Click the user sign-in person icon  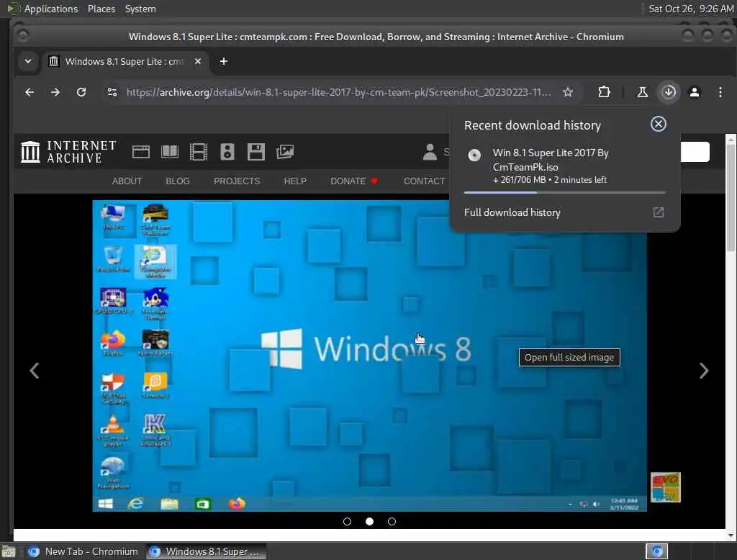pyautogui.click(x=430, y=152)
